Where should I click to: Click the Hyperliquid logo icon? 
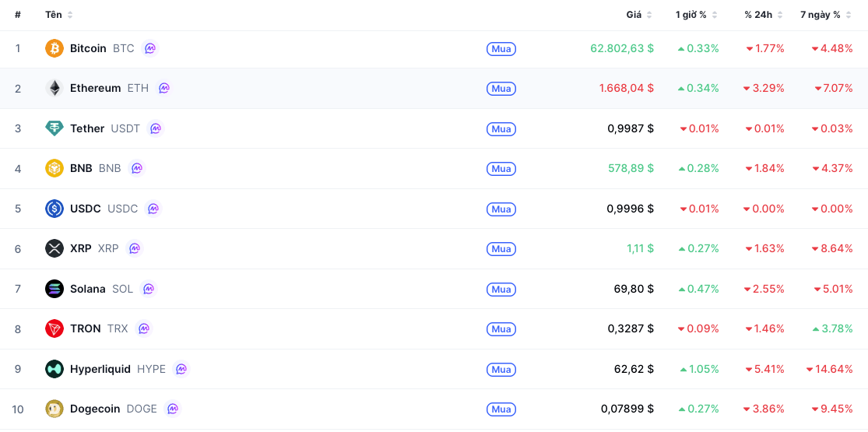[54, 369]
